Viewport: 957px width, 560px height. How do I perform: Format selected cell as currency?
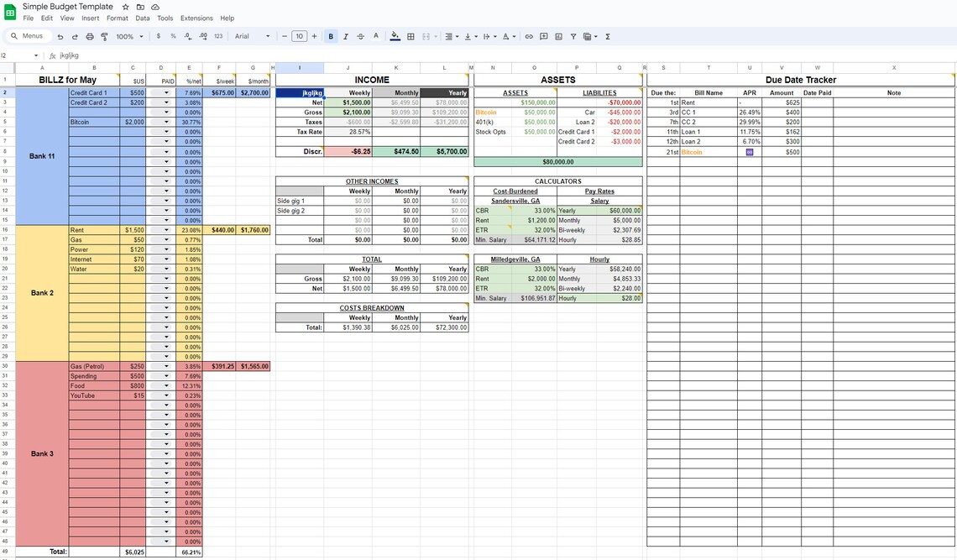(x=158, y=36)
